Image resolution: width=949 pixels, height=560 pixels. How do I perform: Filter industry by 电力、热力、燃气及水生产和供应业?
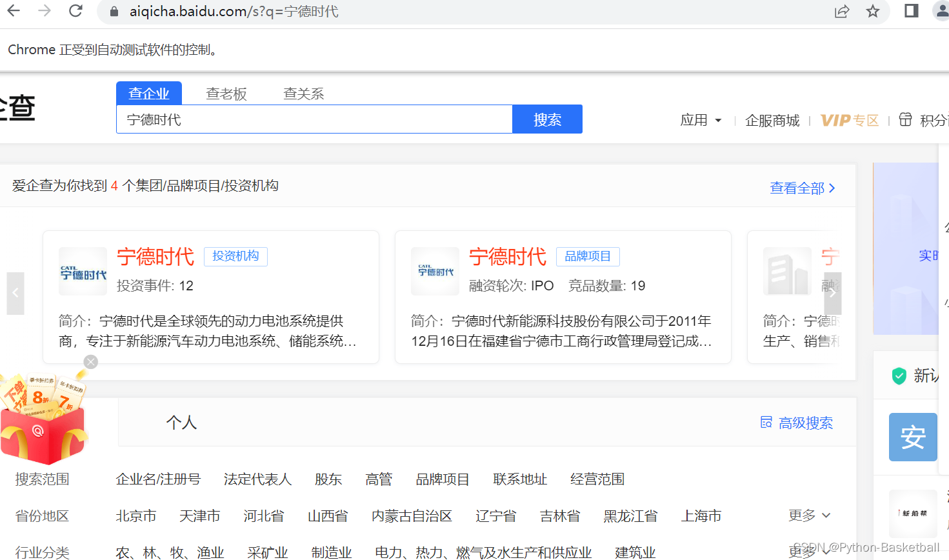click(x=483, y=552)
